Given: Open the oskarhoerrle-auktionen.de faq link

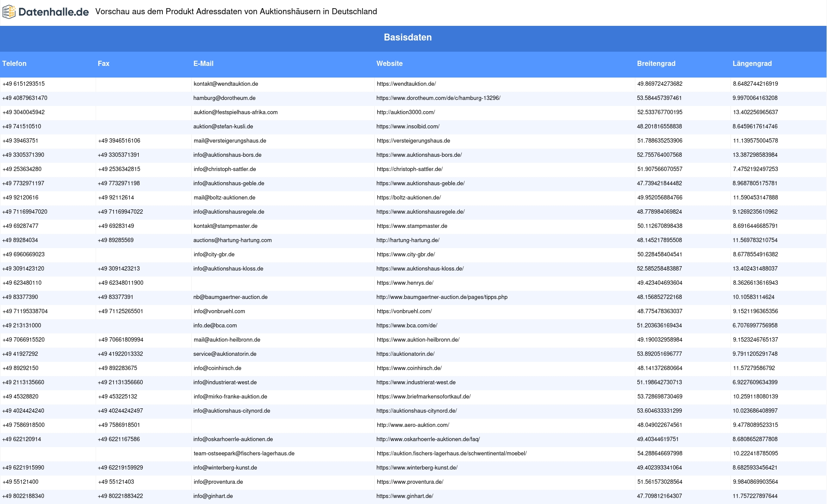Looking at the screenshot, I should [428, 439].
